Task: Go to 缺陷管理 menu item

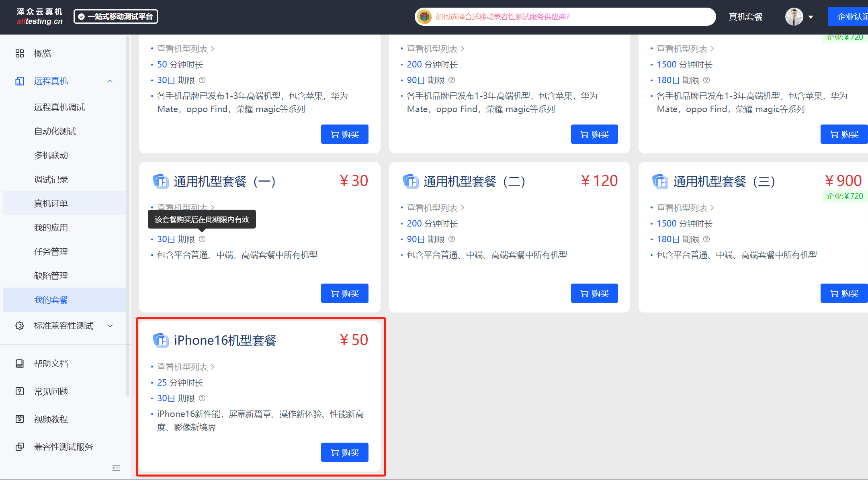Action: tap(51, 276)
